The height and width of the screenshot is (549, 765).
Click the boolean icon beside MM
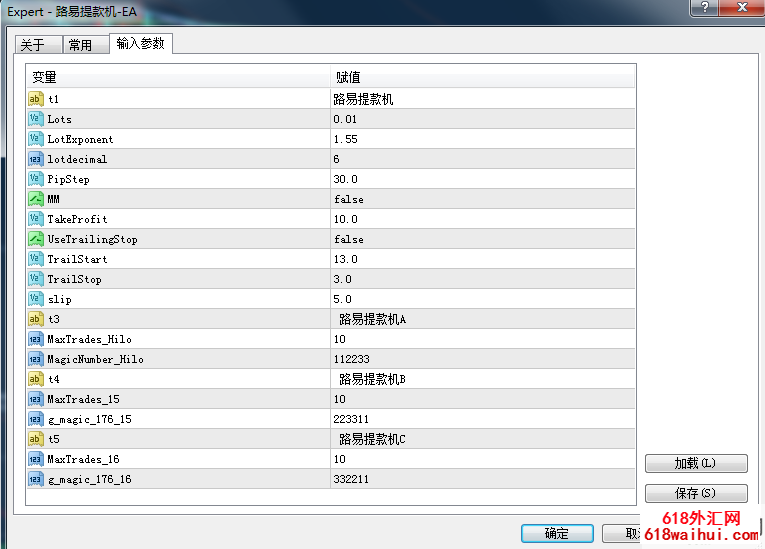[x=36, y=199]
